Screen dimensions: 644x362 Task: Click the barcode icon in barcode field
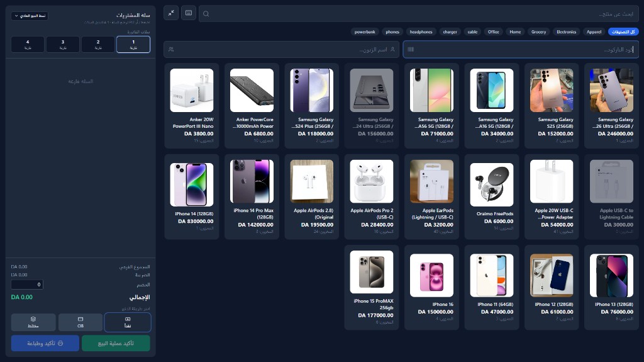411,49
